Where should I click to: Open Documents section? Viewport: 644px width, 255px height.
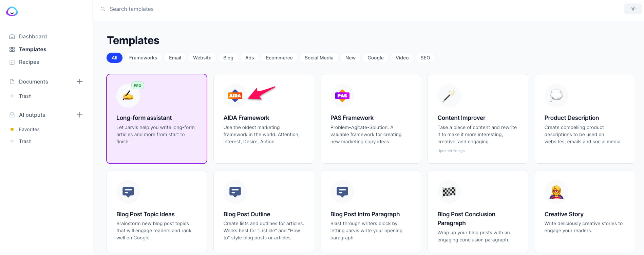point(34,81)
